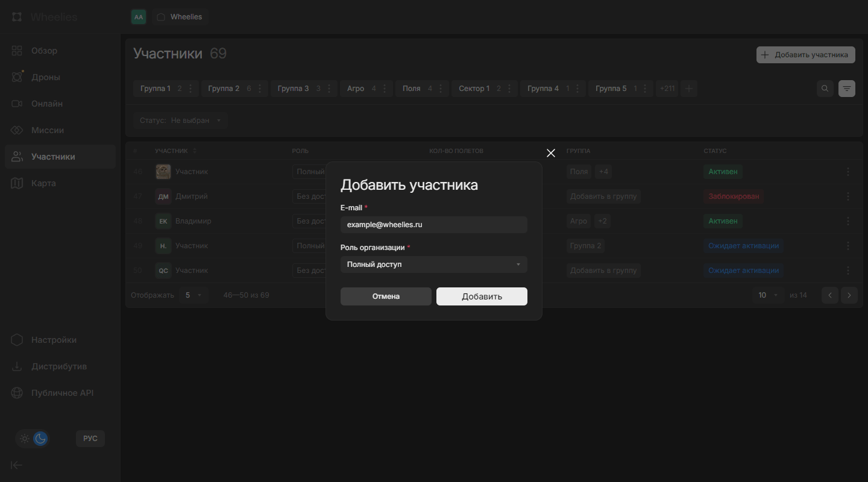
Task: Select the Агро group tab
Action: pyautogui.click(x=356, y=89)
